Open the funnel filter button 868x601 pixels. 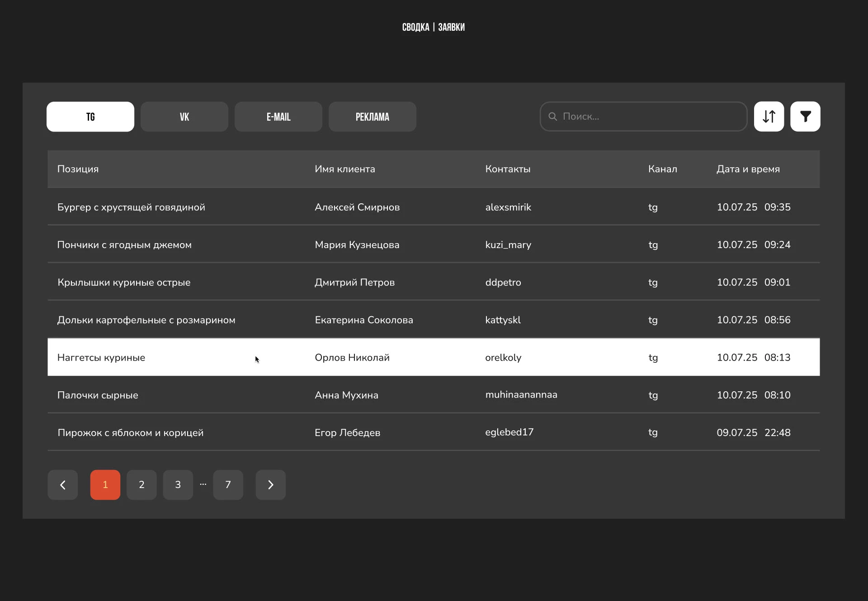click(x=805, y=117)
